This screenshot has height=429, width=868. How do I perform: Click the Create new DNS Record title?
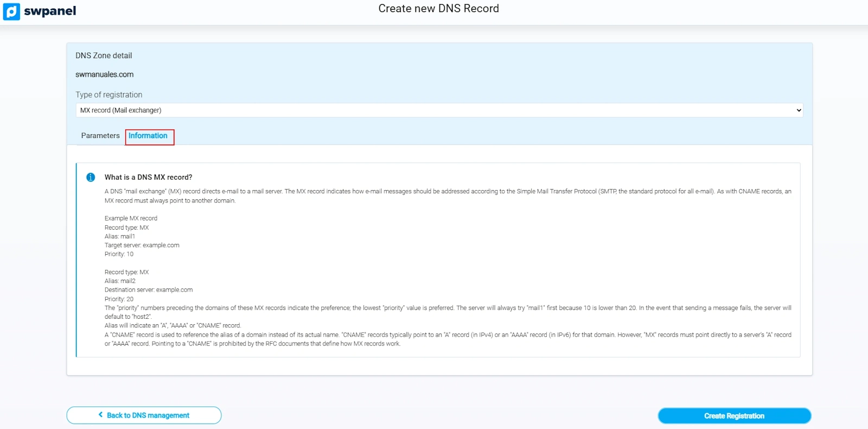pos(438,9)
